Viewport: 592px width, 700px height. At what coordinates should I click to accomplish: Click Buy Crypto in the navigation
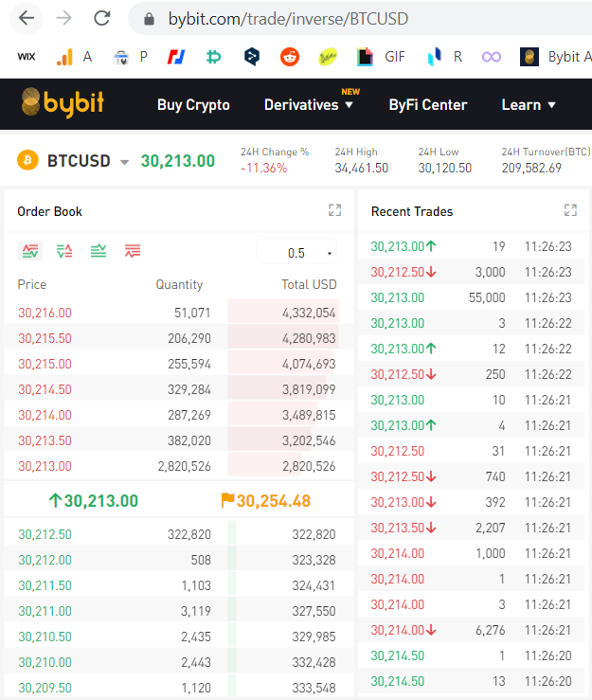pyautogui.click(x=193, y=104)
